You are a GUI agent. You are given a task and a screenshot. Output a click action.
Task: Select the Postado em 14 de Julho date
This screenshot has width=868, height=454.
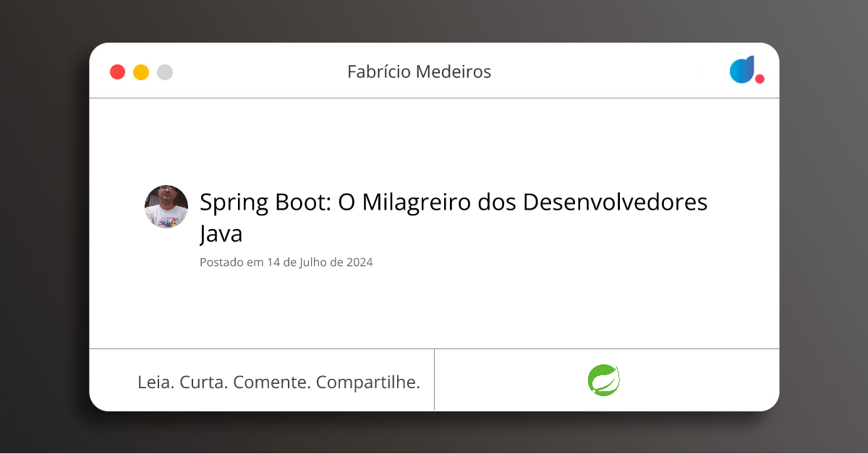point(286,262)
